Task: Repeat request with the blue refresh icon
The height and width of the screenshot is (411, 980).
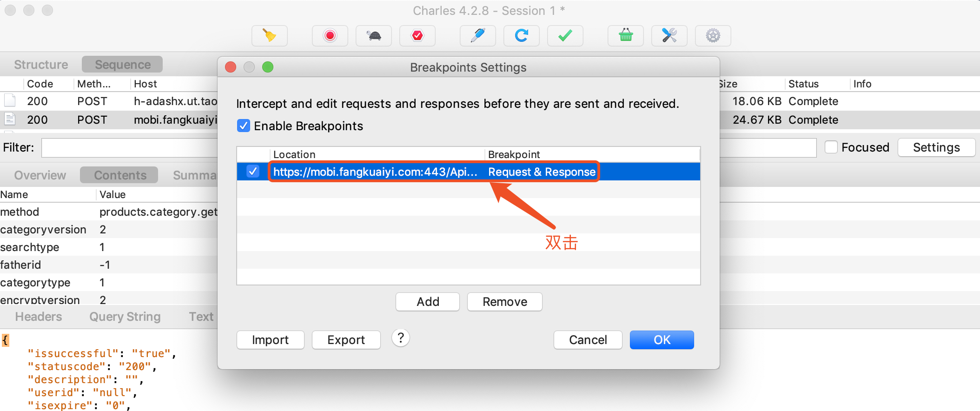Action: [x=522, y=36]
